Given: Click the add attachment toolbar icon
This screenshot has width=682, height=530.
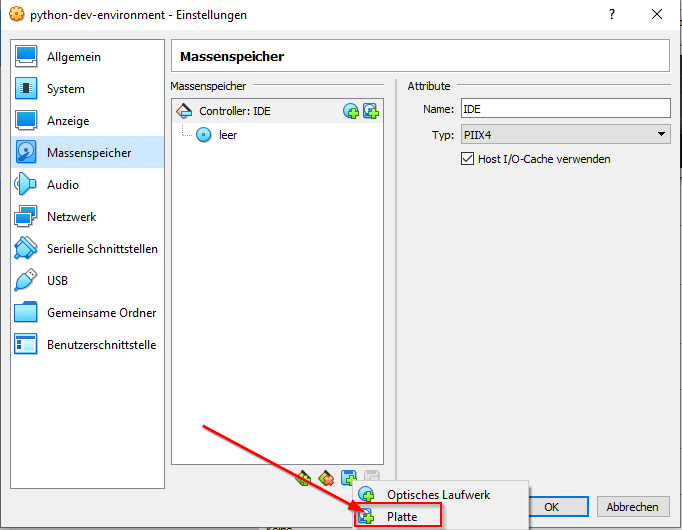Looking at the screenshot, I should [x=349, y=477].
